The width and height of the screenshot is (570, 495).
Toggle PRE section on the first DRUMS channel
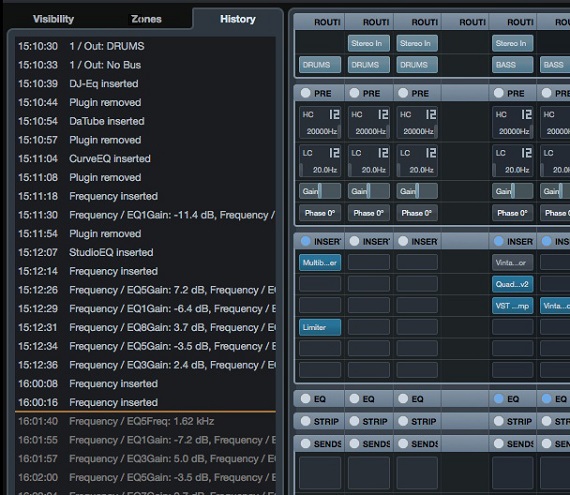tap(305, 93)
